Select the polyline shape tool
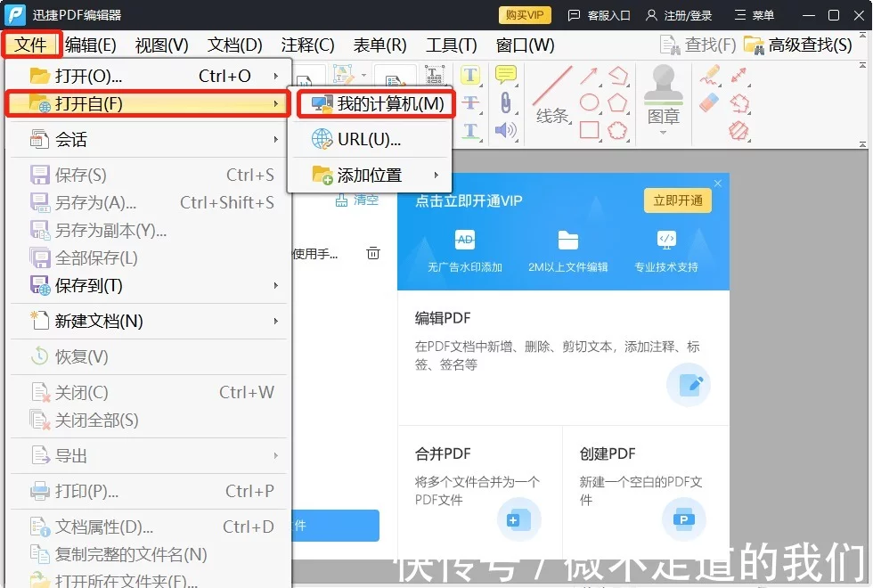The image size is (873, 588). [617, 76]
